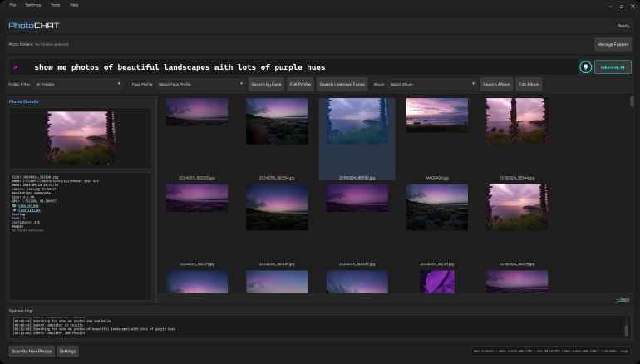Open the Album selection dropdown

click(x=431, y=84)
